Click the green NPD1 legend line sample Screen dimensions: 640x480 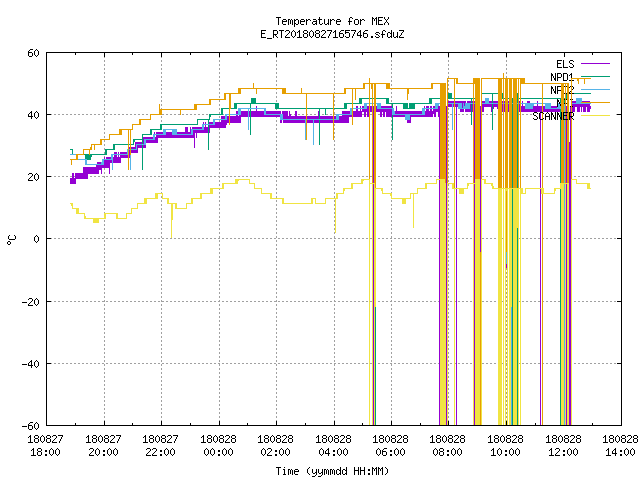tap(595, 77)
